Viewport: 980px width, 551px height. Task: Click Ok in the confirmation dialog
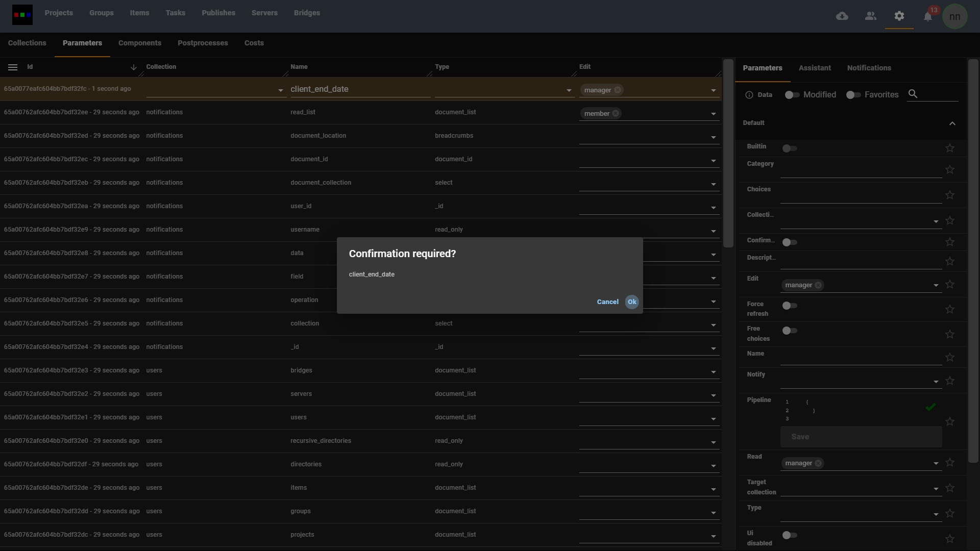(631, 302)
